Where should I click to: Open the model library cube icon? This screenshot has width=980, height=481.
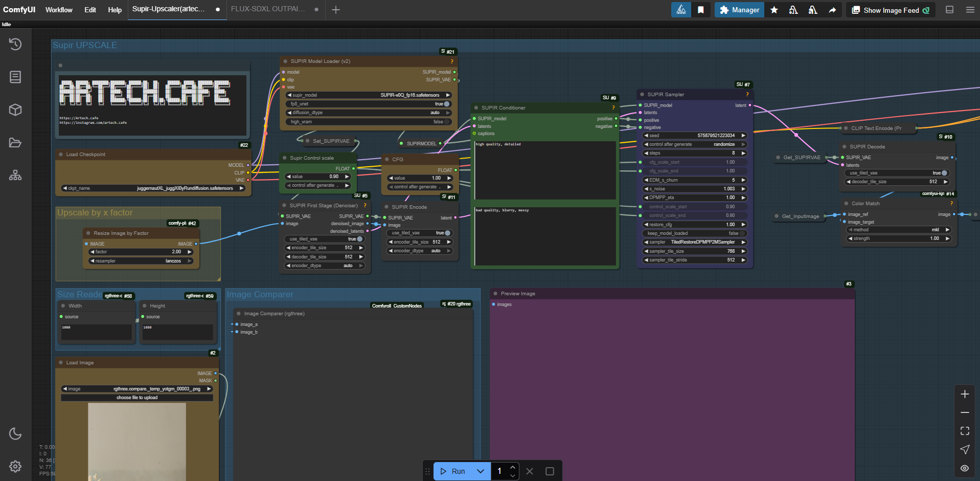15,110
